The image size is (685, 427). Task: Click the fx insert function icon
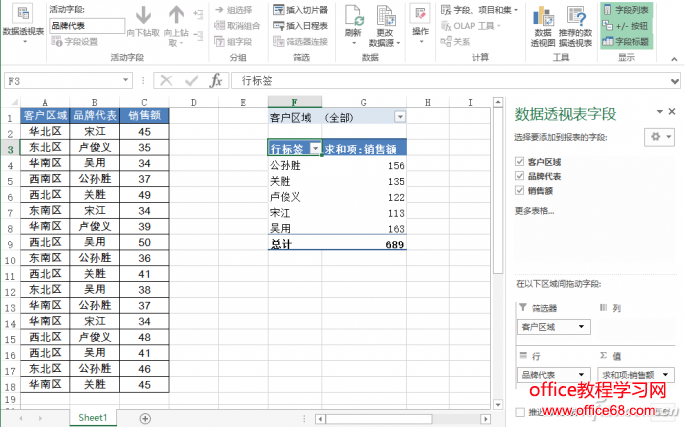(216, 81)
